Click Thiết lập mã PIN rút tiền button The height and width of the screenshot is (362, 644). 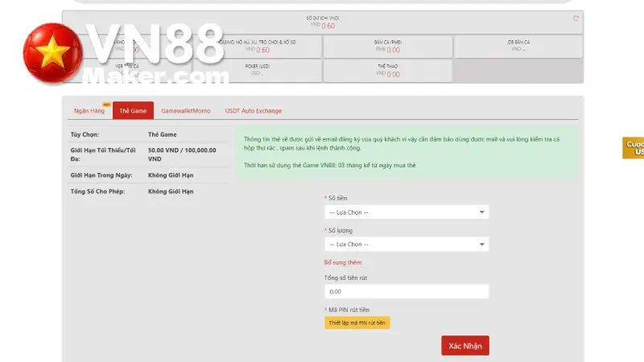click(x=357, y=323)
